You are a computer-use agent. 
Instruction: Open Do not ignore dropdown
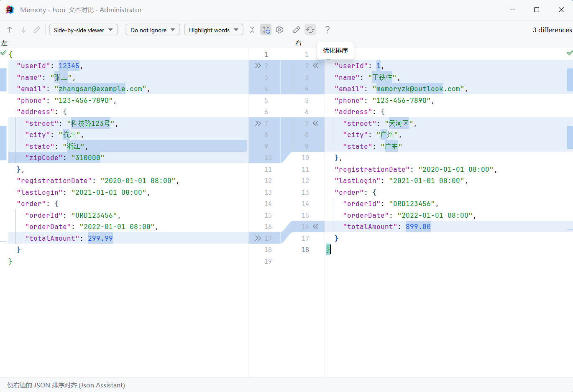tap(153, 30)
